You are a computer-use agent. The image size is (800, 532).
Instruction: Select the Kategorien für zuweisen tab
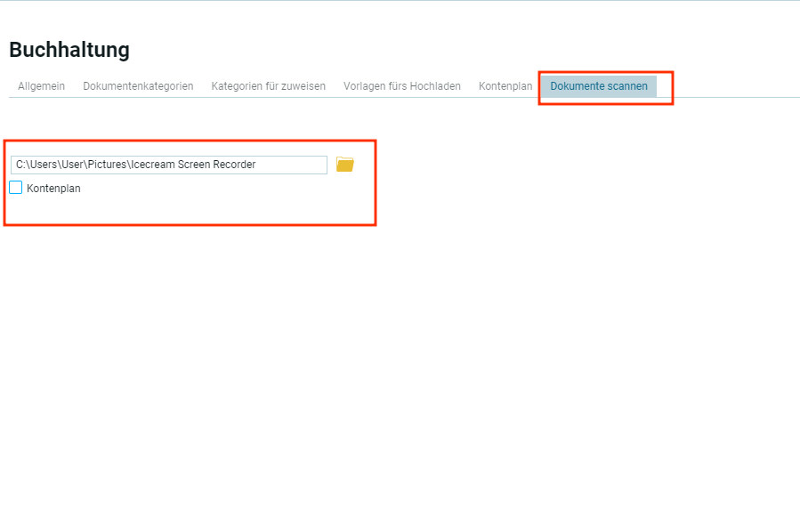coord(268,86)
